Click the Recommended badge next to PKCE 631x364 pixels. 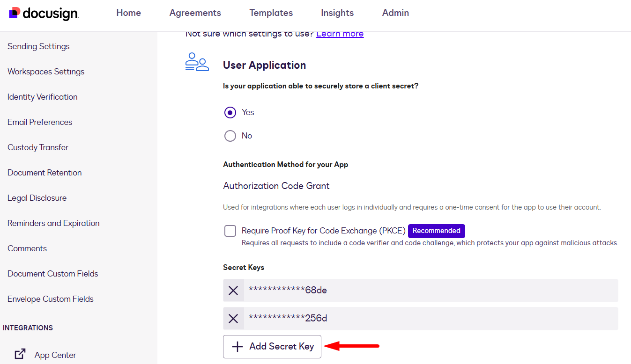coord(437,231)
